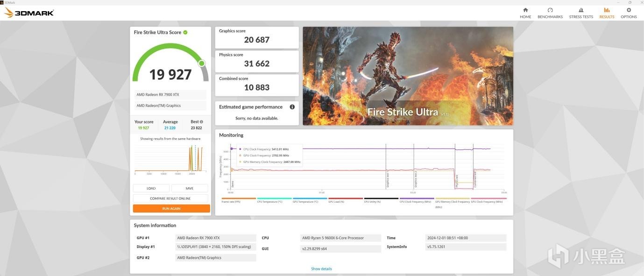
Task: Click Best score 23 822
Action: pyautogui.click(x=196, y=128)
